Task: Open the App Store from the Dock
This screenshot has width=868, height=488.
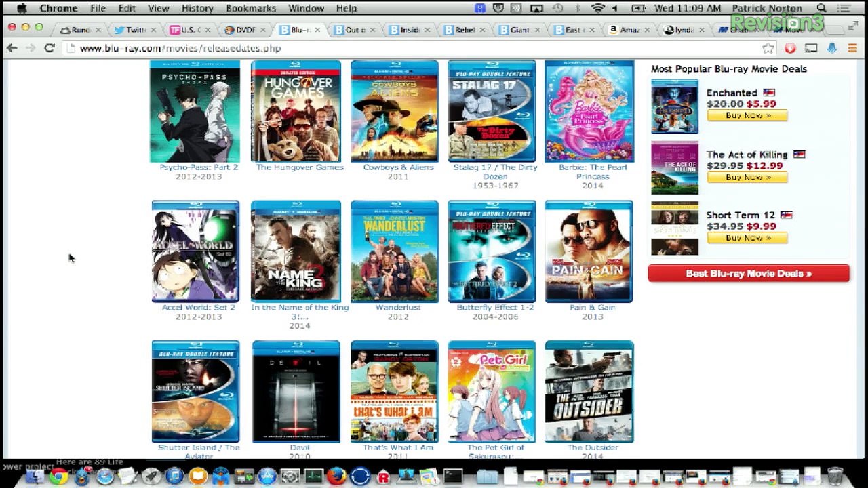Action: point(267,476)
